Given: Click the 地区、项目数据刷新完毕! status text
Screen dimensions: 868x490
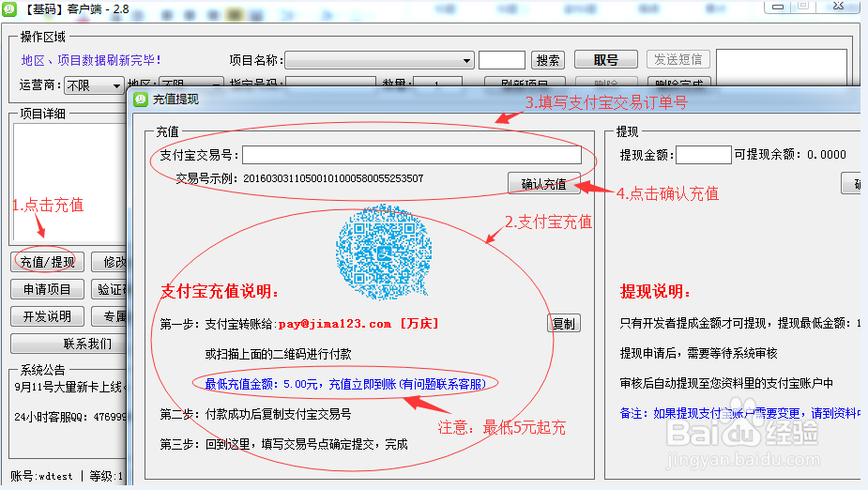Looking at the screenshot, I should [x=91, y=60].
